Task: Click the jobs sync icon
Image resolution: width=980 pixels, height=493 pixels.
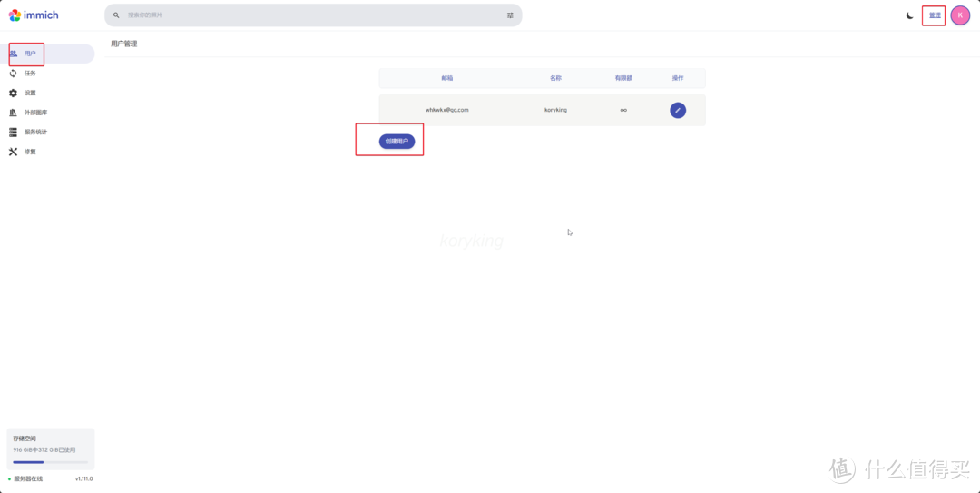Action: 13,74
